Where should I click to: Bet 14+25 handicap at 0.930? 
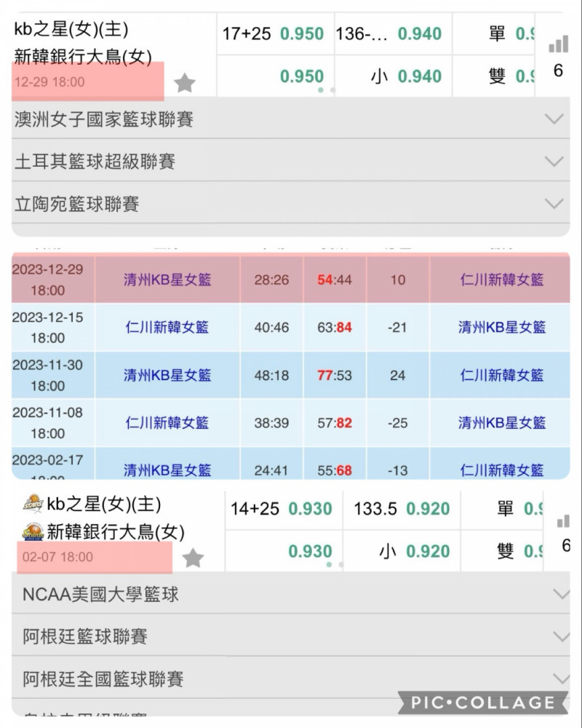pos(284,509)
